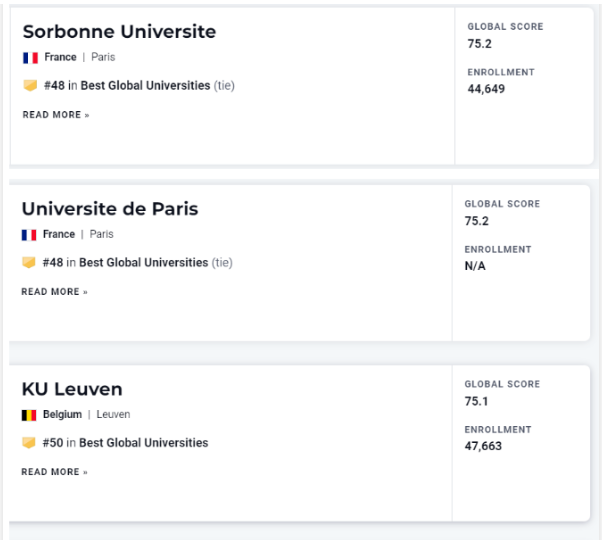Viewport: 602px width, 540px height.
Task: Click the Belgium flag icon for KU Leuven
Action: point(30,415)
